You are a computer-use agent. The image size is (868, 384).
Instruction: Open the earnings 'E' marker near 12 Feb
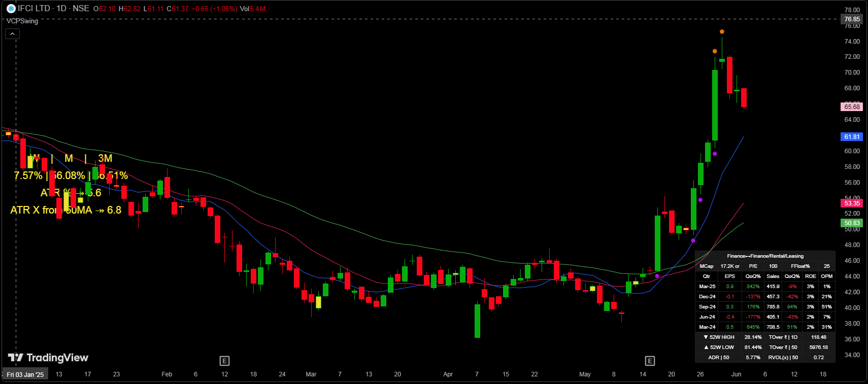(x=224, y=361)
